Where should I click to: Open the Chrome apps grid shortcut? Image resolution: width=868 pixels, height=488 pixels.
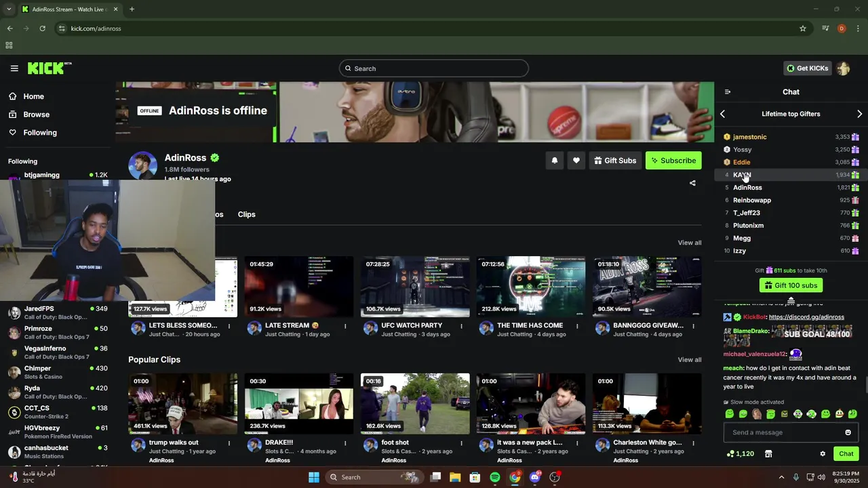(x=9, y=45)
